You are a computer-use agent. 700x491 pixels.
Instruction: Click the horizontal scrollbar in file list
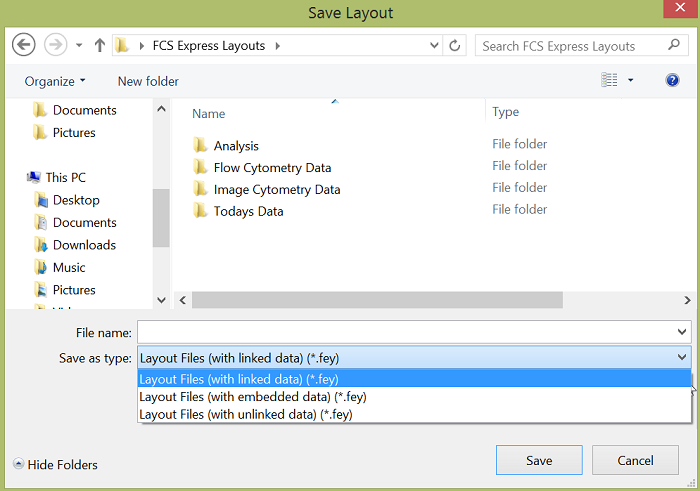(377, 300)
